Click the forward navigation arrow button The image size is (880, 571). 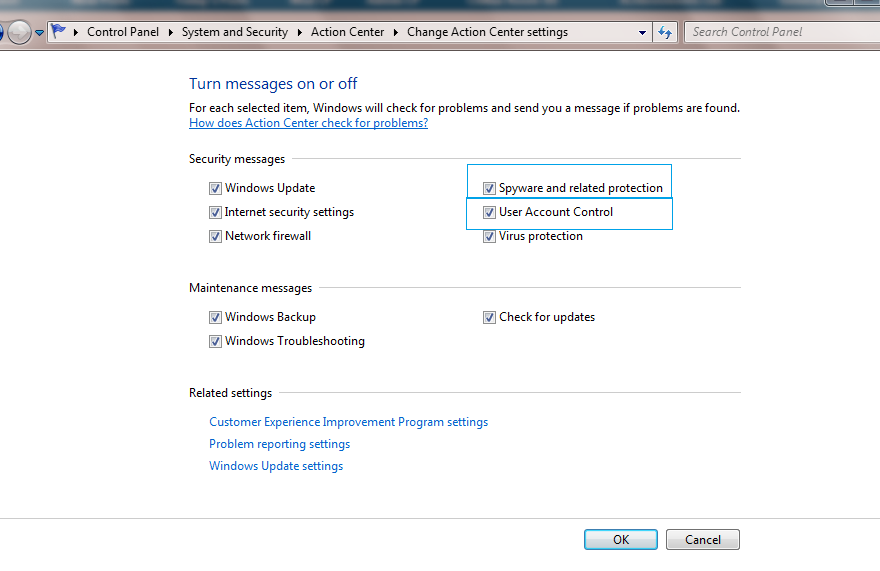(19, 32)
